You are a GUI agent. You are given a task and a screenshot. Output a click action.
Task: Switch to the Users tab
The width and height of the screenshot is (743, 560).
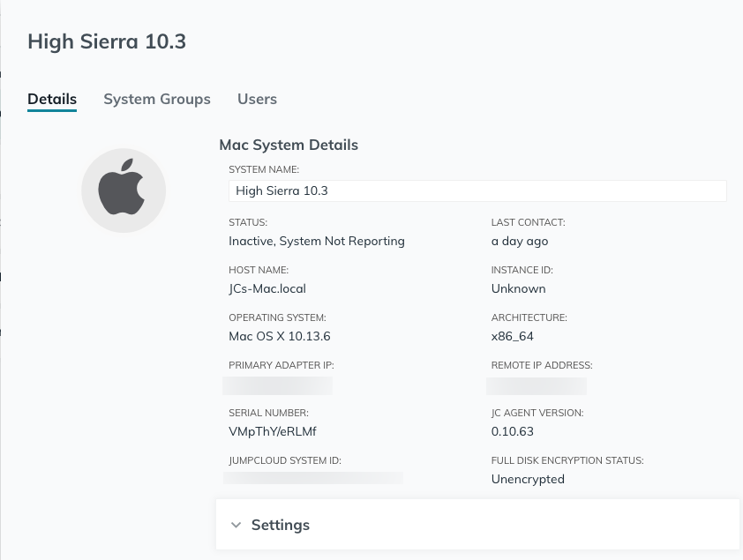point(258,99)
